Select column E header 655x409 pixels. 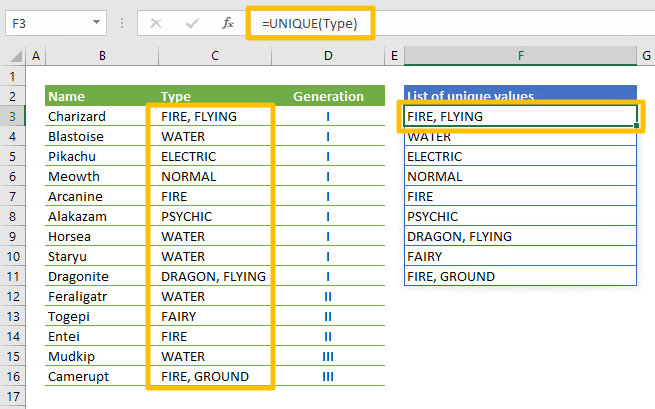pos(394,56)
